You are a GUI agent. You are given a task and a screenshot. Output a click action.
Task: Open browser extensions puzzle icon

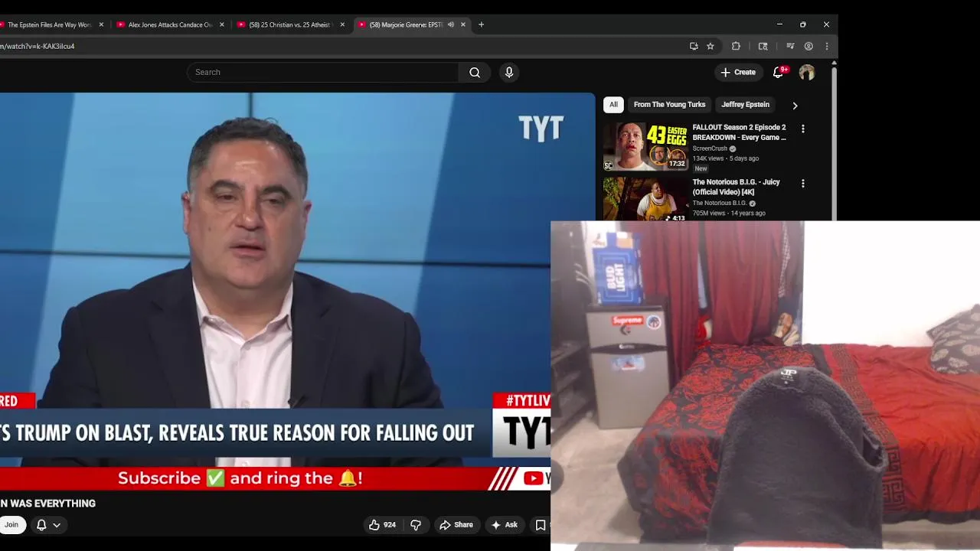(737, 46)
